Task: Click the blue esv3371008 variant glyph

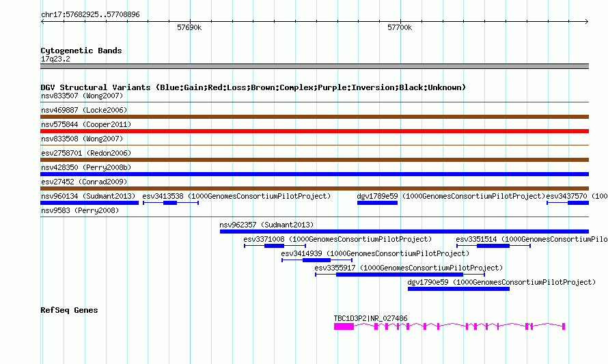Action: pyautogui.click(x=275, y=246)
